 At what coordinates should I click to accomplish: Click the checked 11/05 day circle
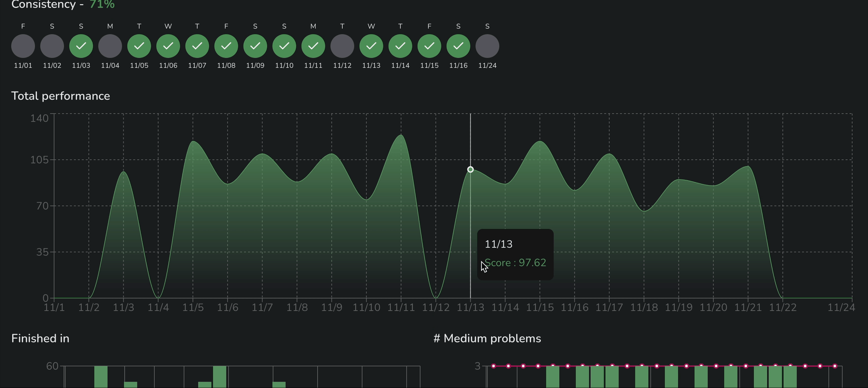[x=139, y=46]
